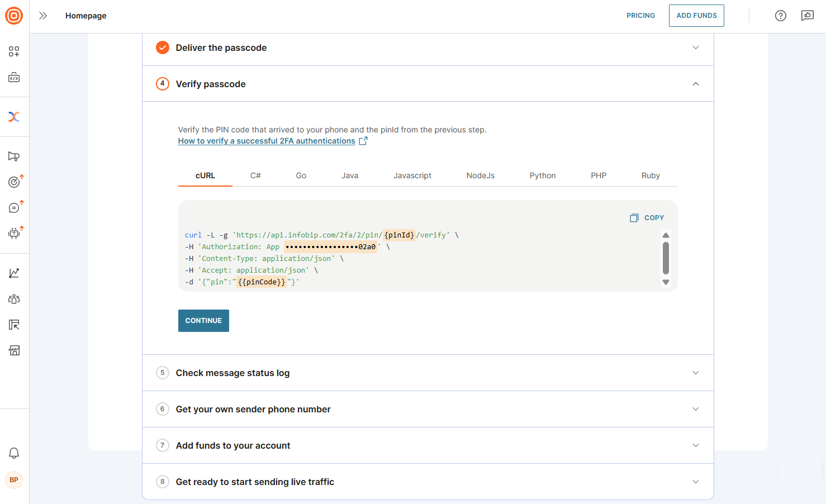Switch to the Javascript code tab
The image size is (826, 504).
coord(412,175)
